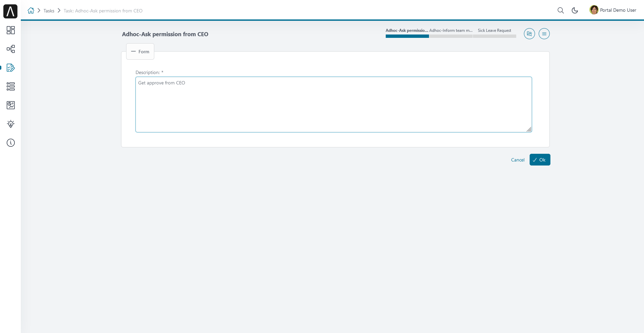This screenshot has width=644, height=333.
Task: Toggle dark mode moon icon
Action: coord(575,10)
